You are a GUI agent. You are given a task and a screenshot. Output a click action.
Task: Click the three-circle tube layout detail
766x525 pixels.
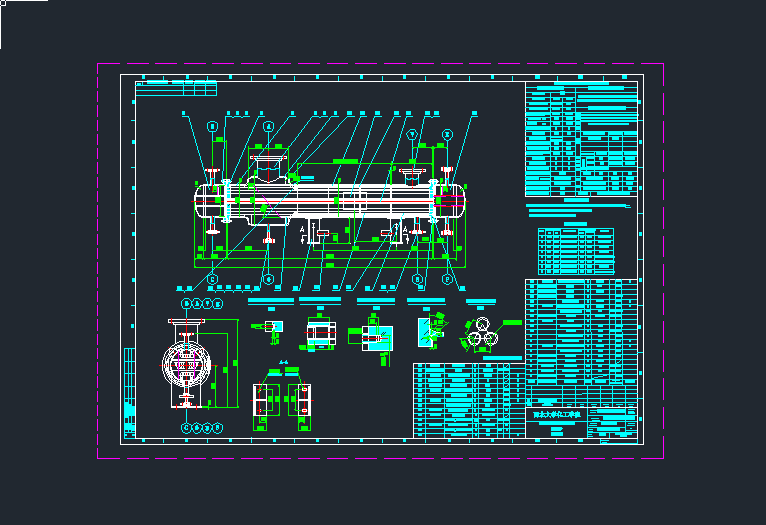483,333
